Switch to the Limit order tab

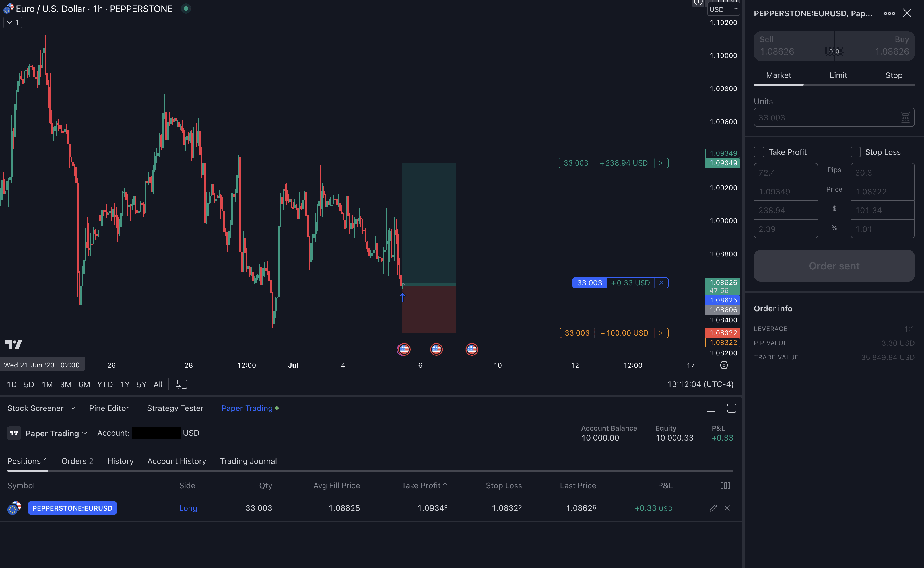(838, 75)
